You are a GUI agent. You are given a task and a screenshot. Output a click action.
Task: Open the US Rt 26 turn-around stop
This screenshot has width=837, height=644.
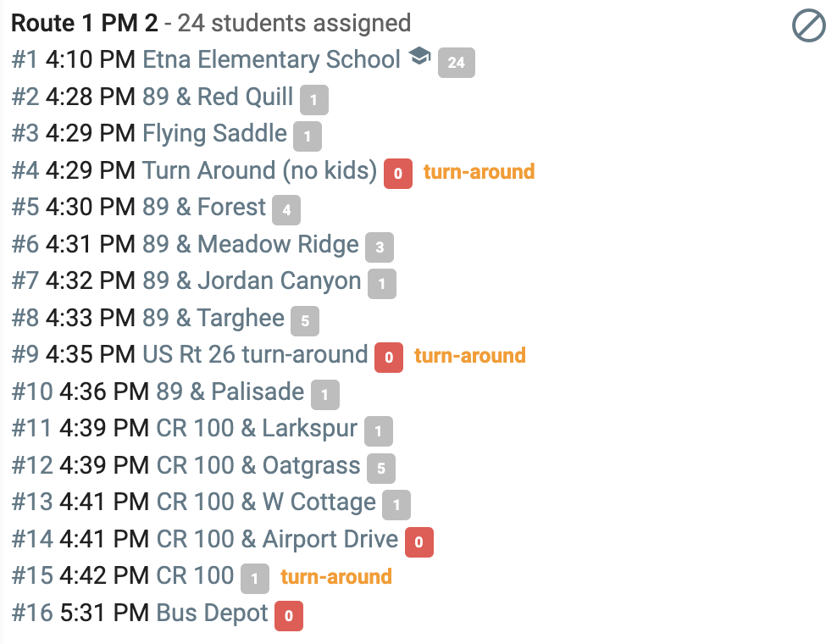255,354
